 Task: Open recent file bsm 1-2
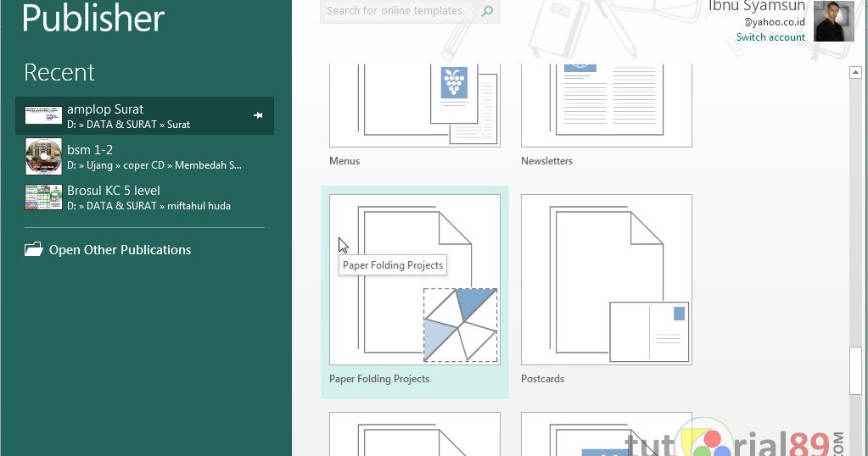click(144, 157)
